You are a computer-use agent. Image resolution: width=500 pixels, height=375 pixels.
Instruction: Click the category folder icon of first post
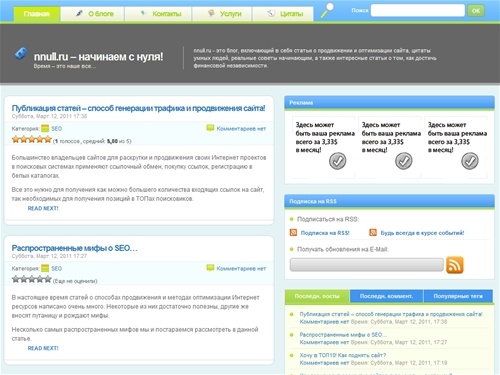coord(45,128)
